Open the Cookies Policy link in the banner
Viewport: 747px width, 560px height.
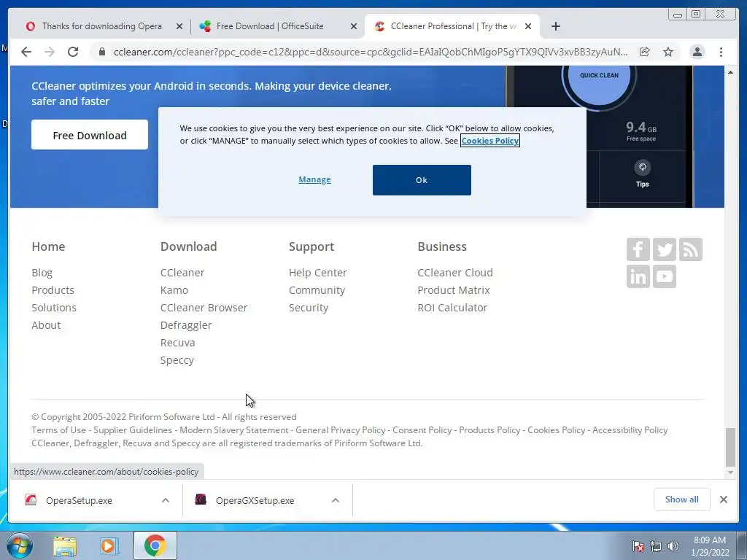(x=489, y=141)
